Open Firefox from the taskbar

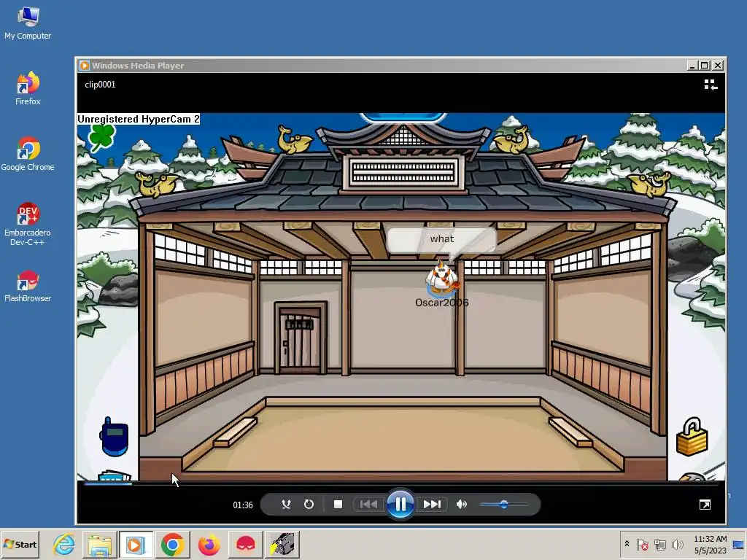tap(209, 544)
